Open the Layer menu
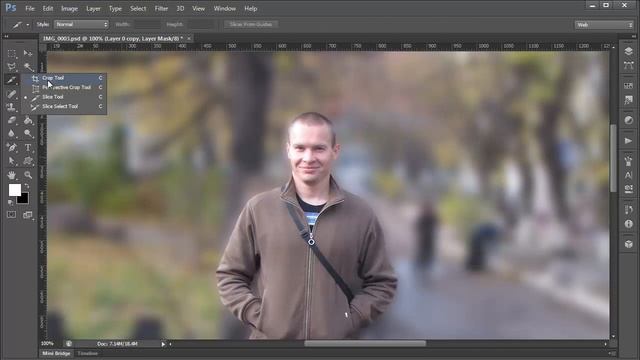640x360 pixels. tap(93, 9)
